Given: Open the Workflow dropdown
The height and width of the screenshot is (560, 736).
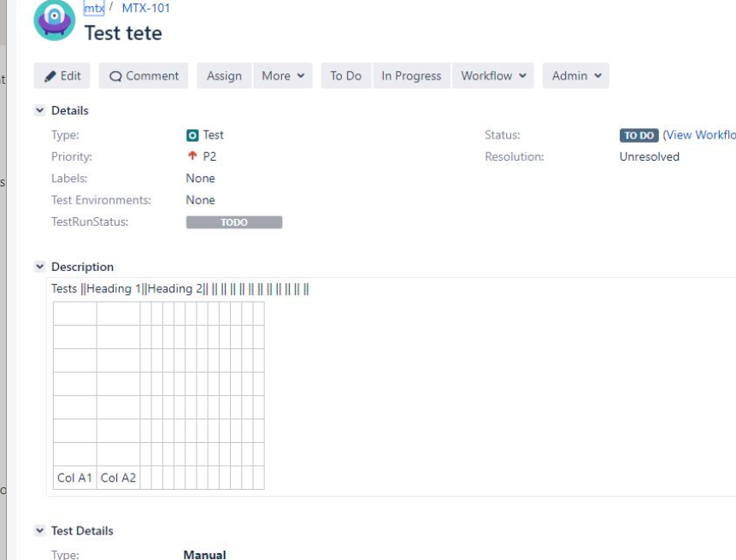Looking at the screenshot, I should 493,75.
